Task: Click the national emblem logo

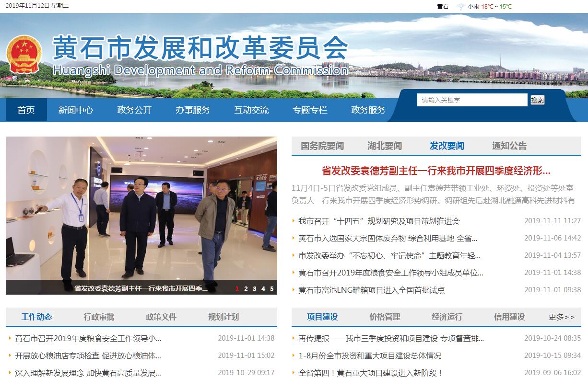Action: tap(24, 54)
